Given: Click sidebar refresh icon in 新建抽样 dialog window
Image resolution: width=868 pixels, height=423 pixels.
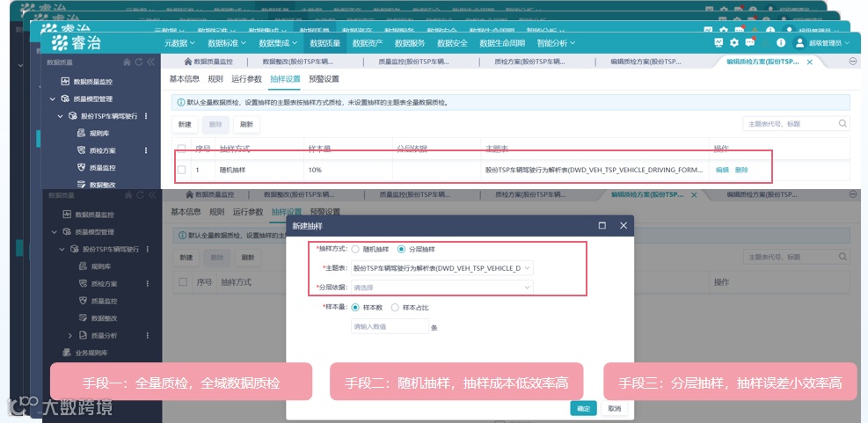Looking at the screenshot, I should tap(141, 195).
